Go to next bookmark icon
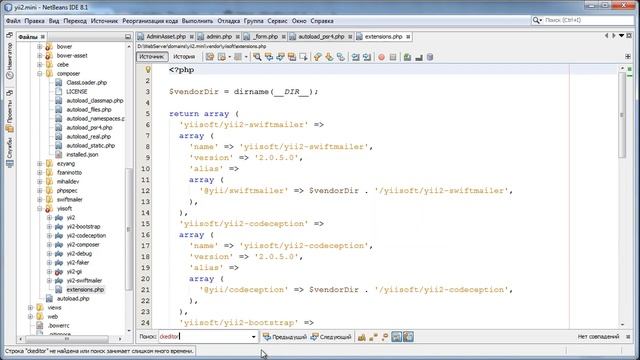The image size is (640, 360). point(329,57)
